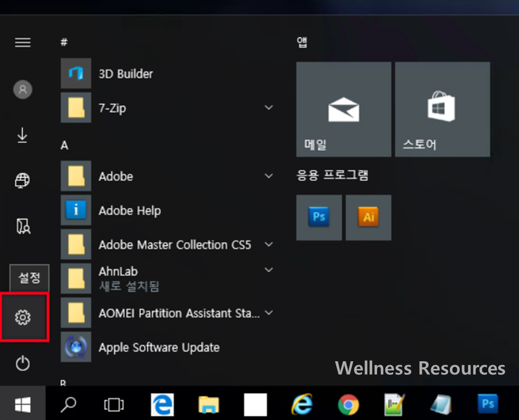
Task: Launch the Adobe Help icon
Action: pyautogui.click(x=76, y=210)
